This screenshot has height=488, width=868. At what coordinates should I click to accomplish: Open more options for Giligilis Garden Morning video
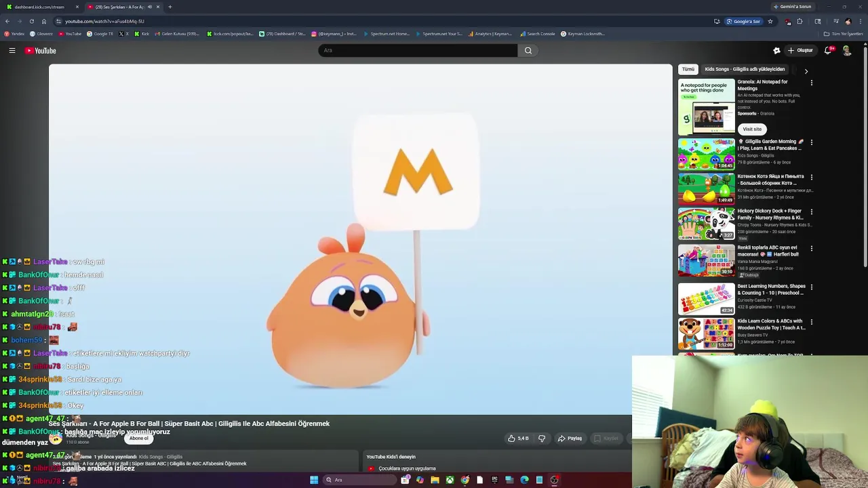pyautogui.click(x=811, y=142)
